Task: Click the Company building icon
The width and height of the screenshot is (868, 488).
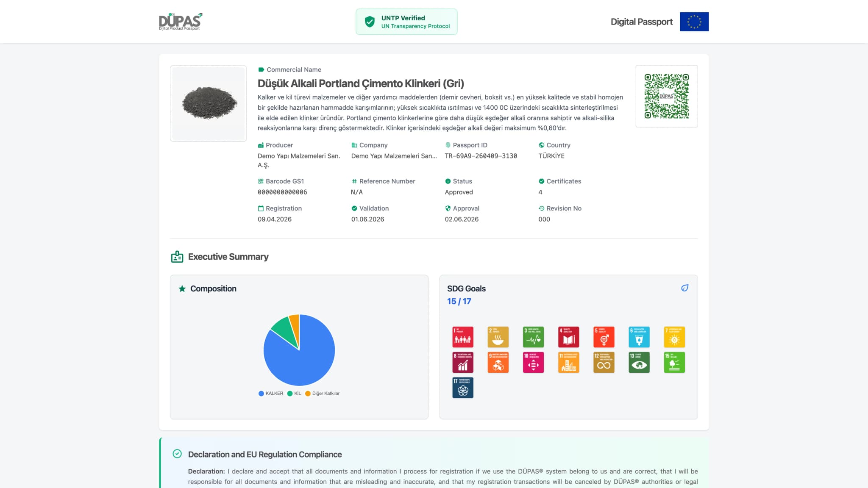Action: click(354, 145)
